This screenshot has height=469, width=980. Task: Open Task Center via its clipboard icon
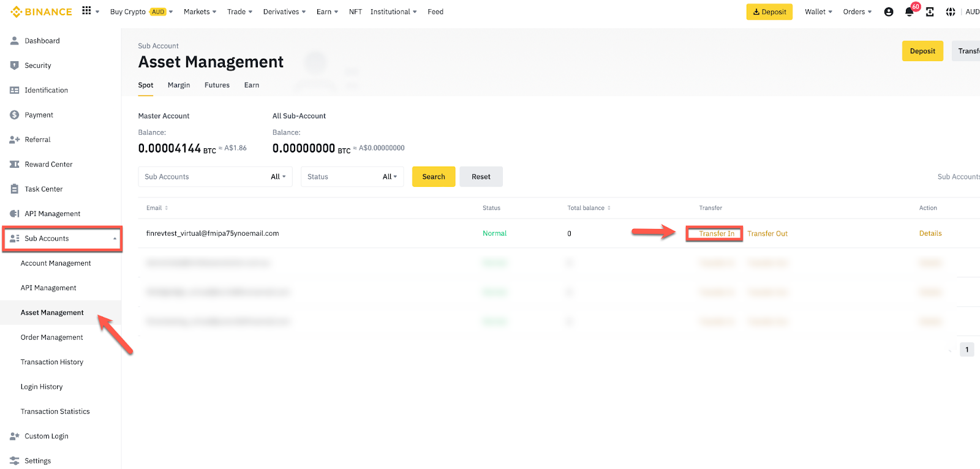pyautogui.click(x=15, y=189)
